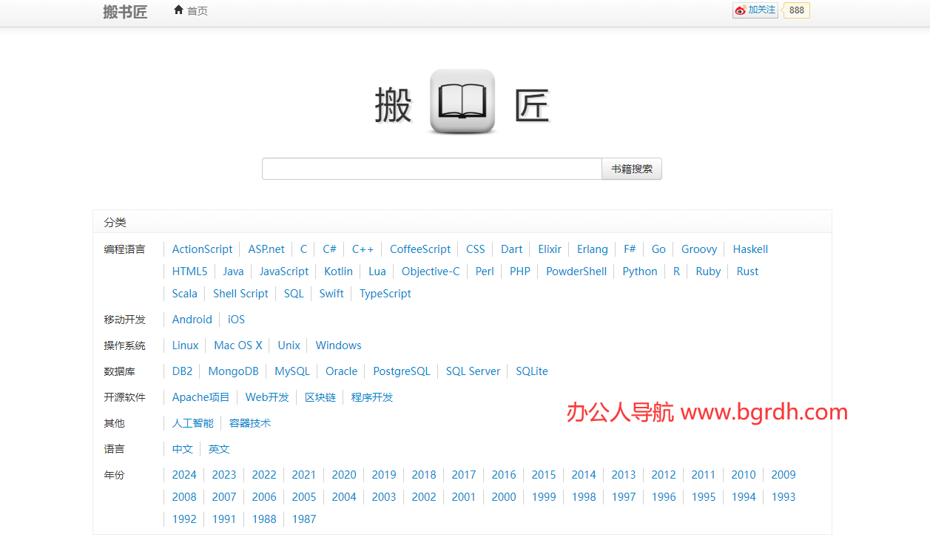The height and width of the screenshot is (560, 930).
Task: Select the 区块链 open source category
Action: pos(320,397)
